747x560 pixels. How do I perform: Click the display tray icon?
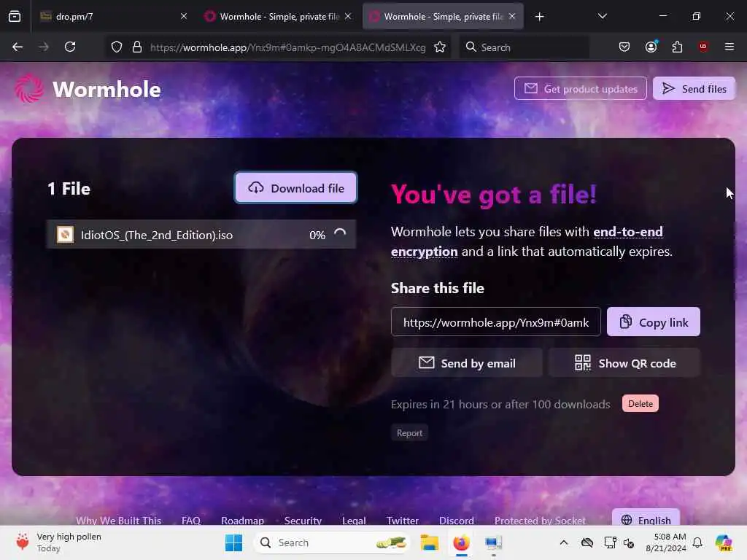[609, 542]
